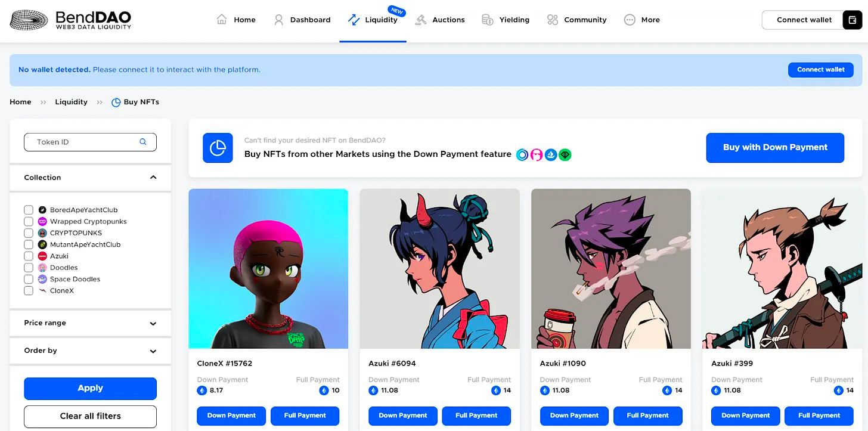Click the search magnifier in Token ID field
The image size is (868, 431).
tap(143, 142)
